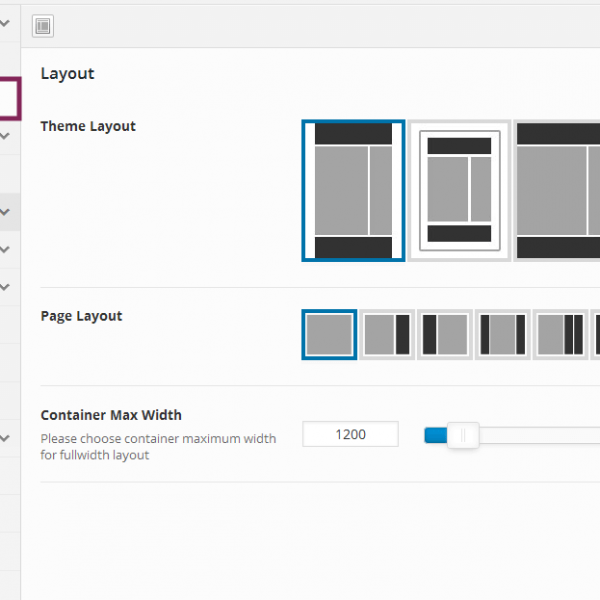This screenshot has height=600, width=600.
Task: Click the Container Max Width slider handle
Action: pos(463,435)
